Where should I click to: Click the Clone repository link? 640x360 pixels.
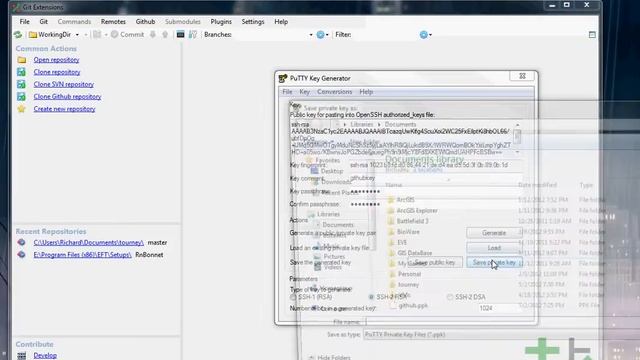pos(57,72)
